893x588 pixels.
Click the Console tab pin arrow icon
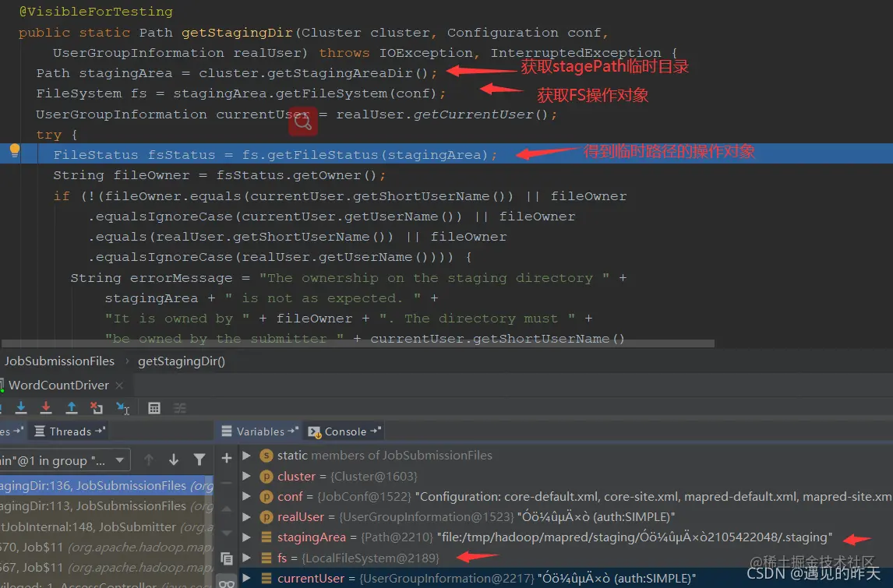click(375, 431)
